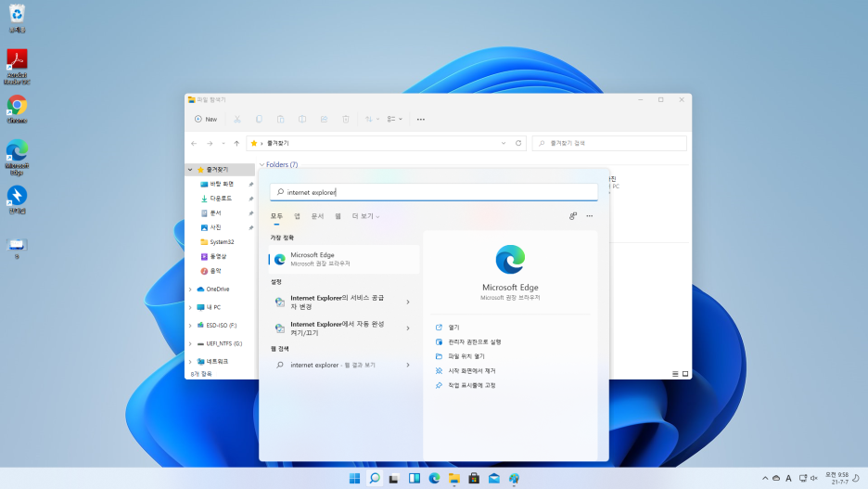Open search panel options three-dot menu
Image resolution: width=868 pixels, height=489 pixels.
click(x=590, y=216)
